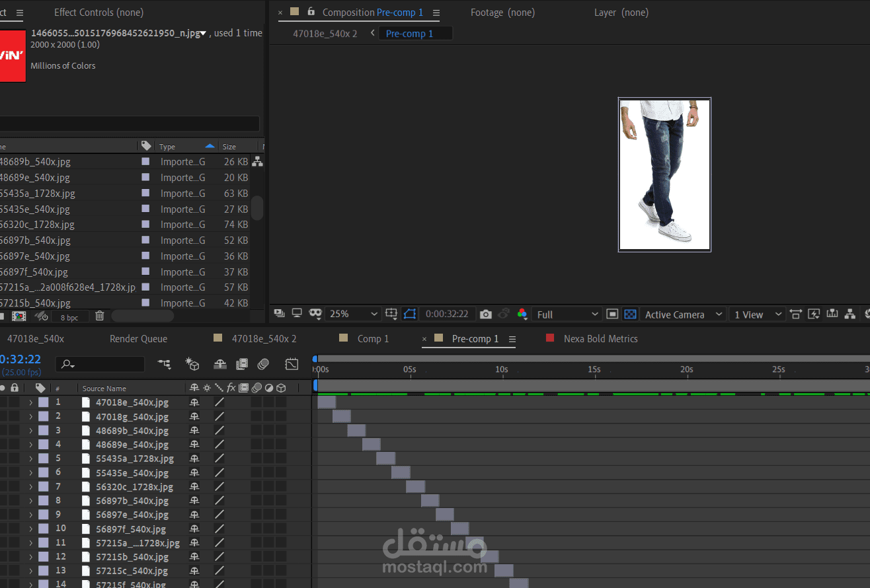The height and width of the screenshot is (588, 870).
Task: Open the Render Queue tab
Action: tap(138, 339)
